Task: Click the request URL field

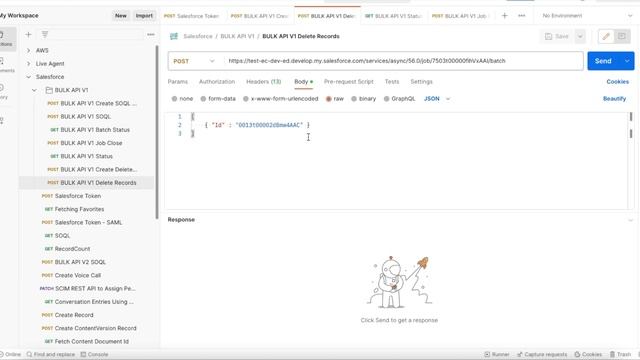Action: coord(403,61)
